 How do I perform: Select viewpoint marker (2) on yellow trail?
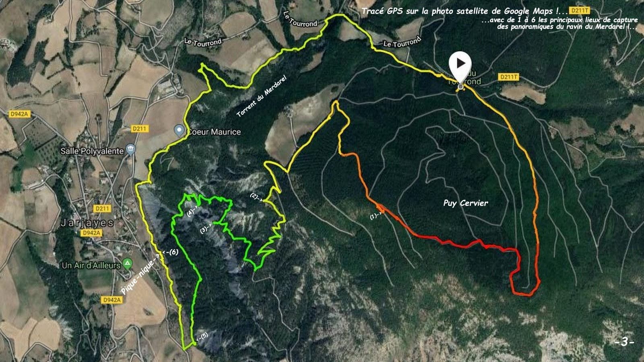tap(256, 197)
